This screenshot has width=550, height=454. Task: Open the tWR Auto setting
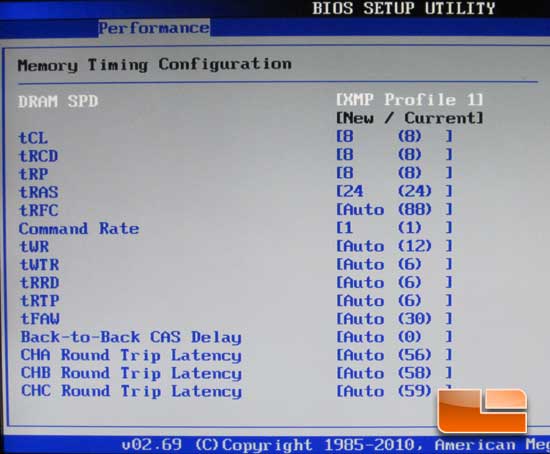pyautogui.click(x=394, y=246)
